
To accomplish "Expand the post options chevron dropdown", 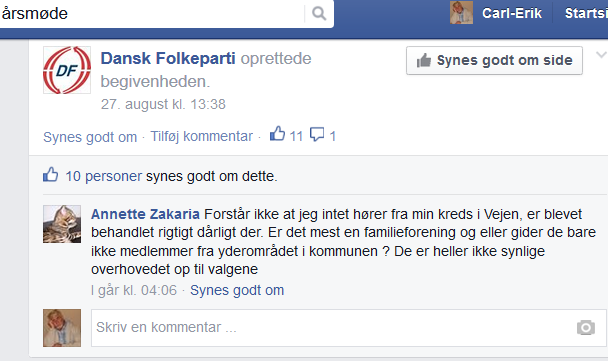I will click(601, 55).
